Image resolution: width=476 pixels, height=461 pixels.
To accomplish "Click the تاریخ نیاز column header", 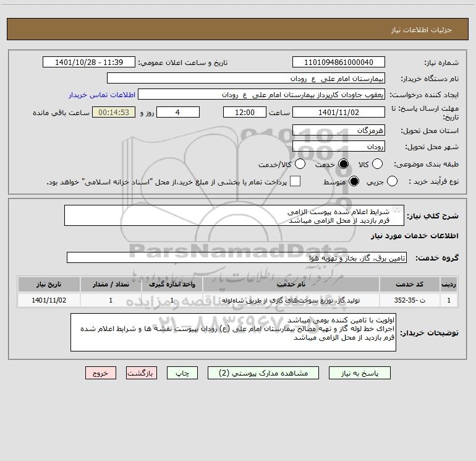I will pos(49,284).
